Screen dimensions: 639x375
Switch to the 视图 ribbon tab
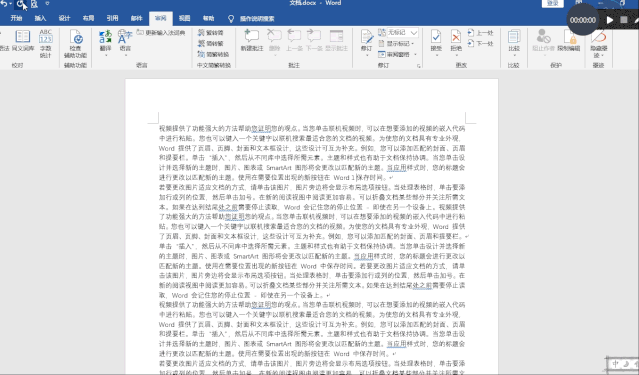tap(184, 18)
